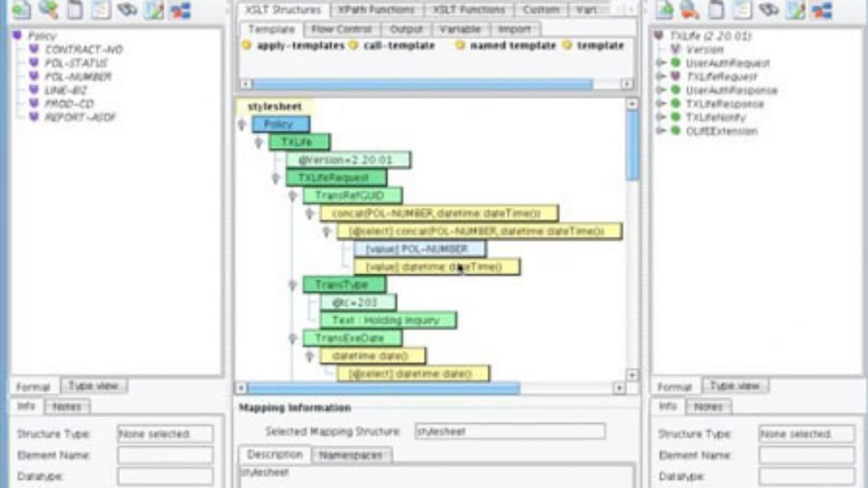Collapse the TransType mapping node

[x=292, y=286]
